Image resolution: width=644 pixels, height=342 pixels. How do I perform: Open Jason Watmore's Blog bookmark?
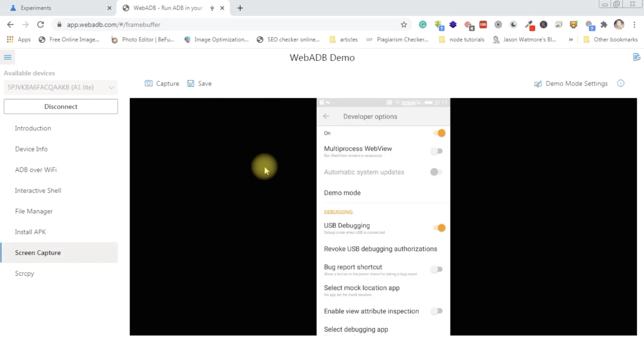coord(524,40)
